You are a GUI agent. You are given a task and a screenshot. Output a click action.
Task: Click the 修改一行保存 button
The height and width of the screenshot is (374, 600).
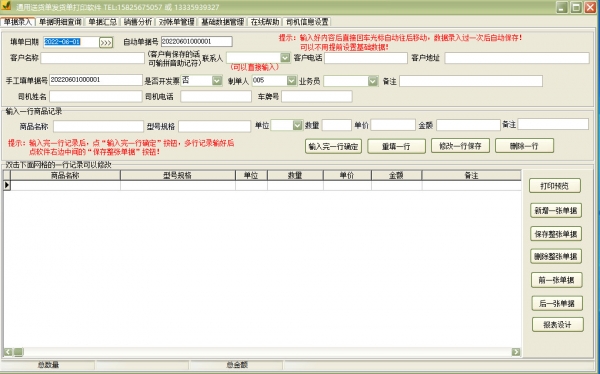point(460,146)
